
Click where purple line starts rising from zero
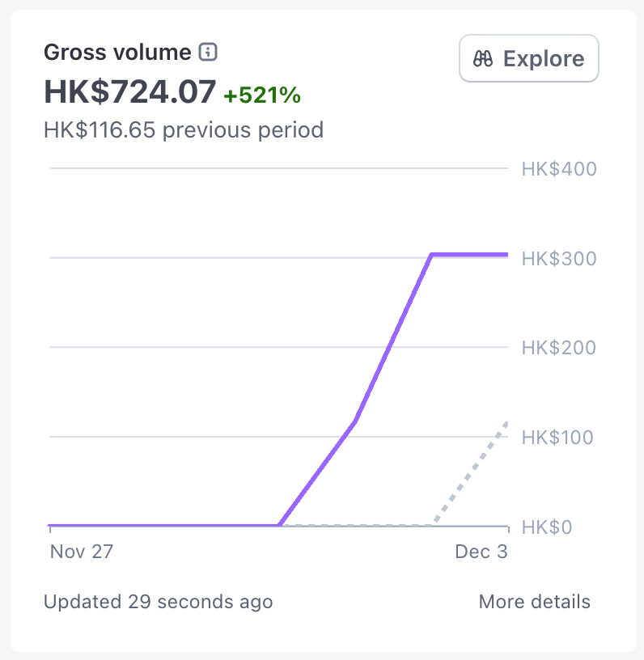click(x=279, y=526)
